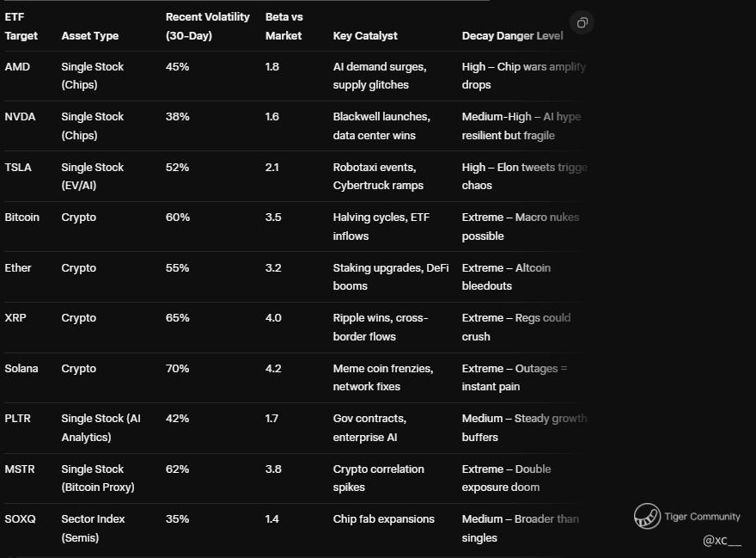The width and height of the screenshot is (756, 558).
Task: Click the Tiger Community logo icon
Action: coord(647,516)
